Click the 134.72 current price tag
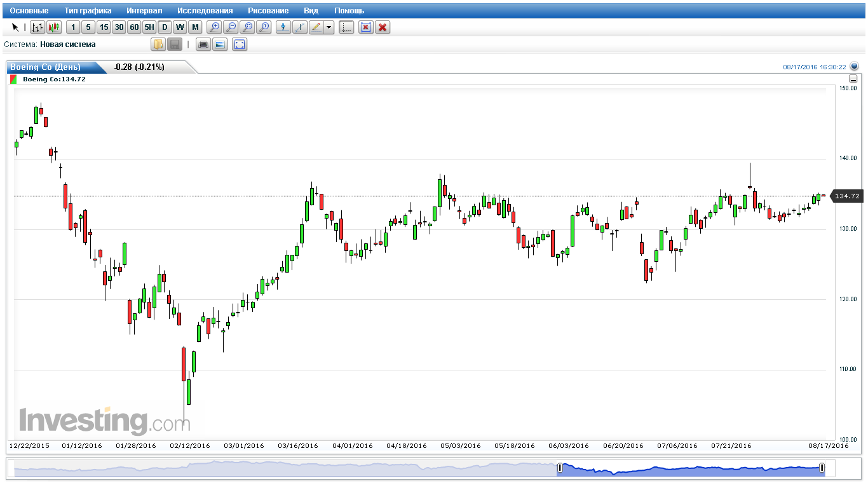868x488 pixels. [x=846, y=196]
